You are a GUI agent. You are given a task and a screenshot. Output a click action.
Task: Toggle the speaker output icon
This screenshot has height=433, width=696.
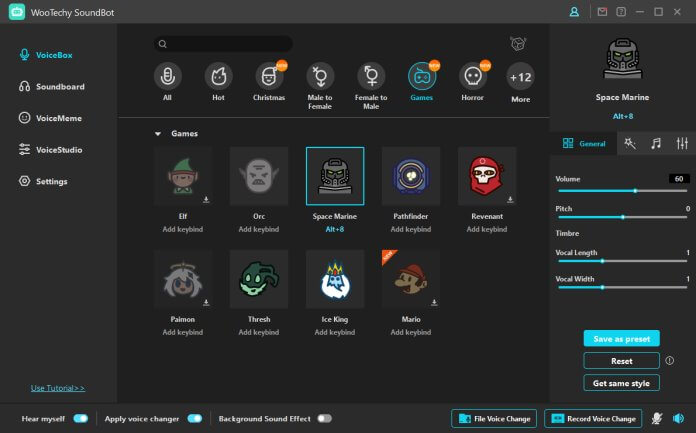click(x=678, y=418)
